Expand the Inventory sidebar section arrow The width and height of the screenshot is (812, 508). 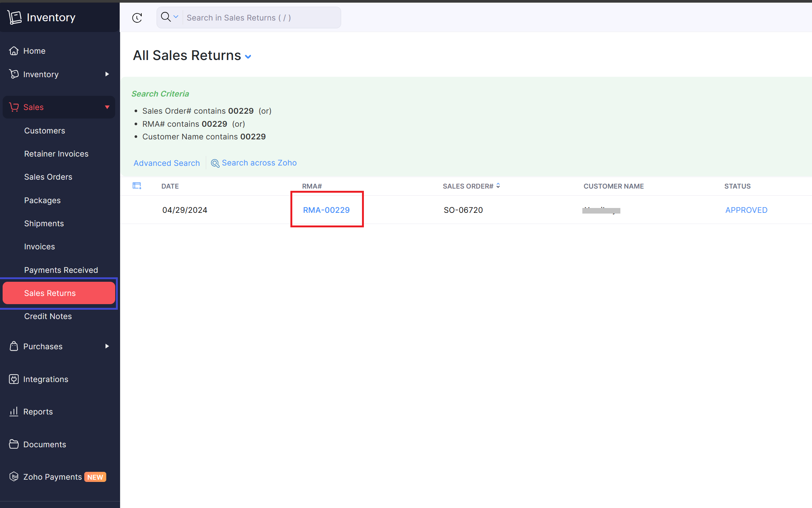coord(107,74)
